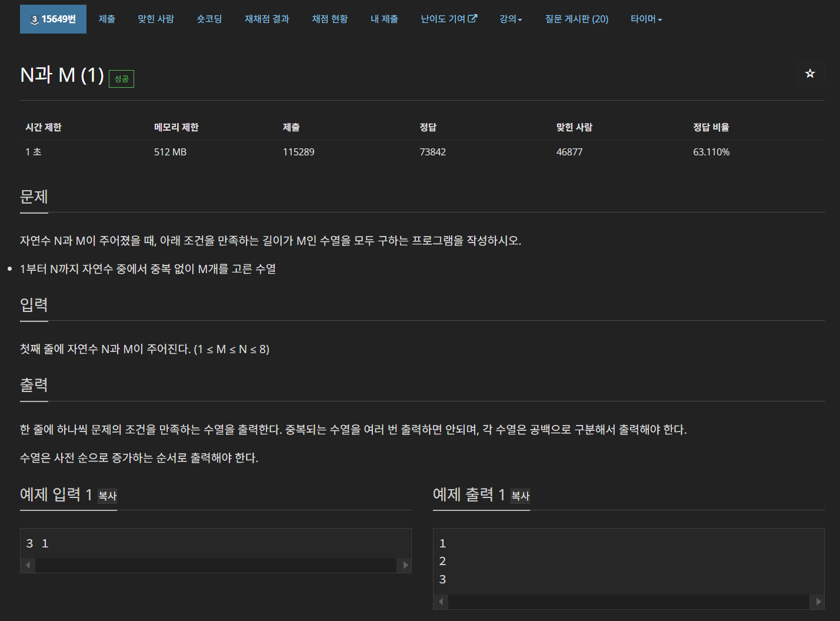Image resolution: width=840 pixels, height=621 pixels.
Task: Click the 출력 section heading
Action: point(34,385)
